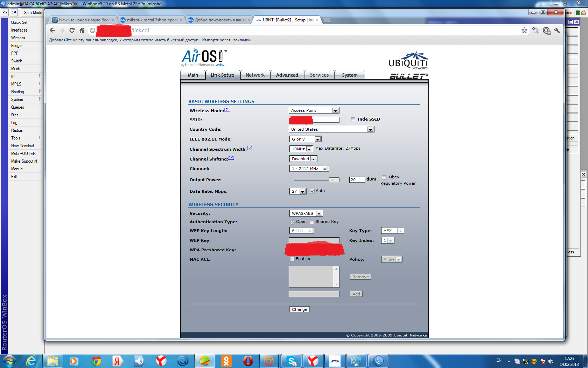The image size is (588, 368).
Task: Open Yandex red Я icon in taskbar
Action: click(118, 361)
